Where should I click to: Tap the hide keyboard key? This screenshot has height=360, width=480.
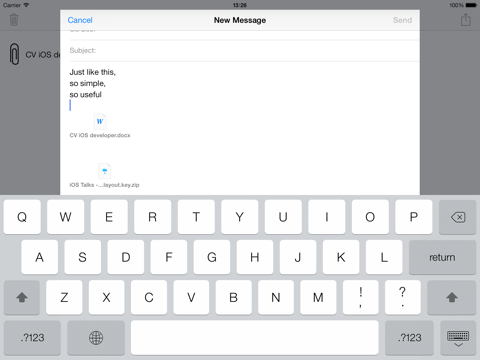(458, 338)
